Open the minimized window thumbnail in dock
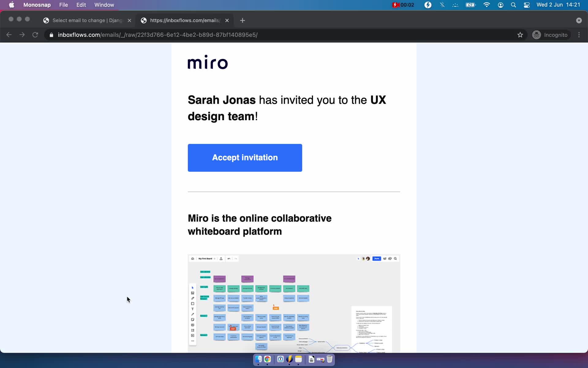This screenshot has width=588, height=368. (321, 359)
